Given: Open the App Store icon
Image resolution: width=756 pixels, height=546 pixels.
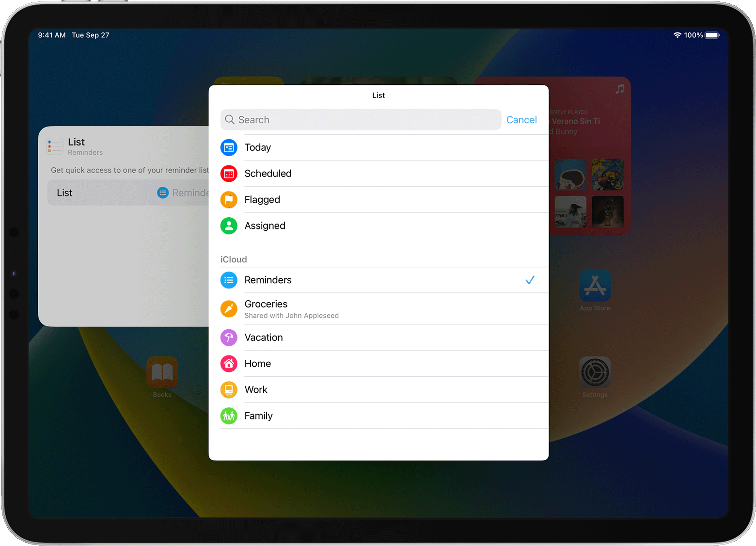Looking at the screenshot, I should 595,286.
